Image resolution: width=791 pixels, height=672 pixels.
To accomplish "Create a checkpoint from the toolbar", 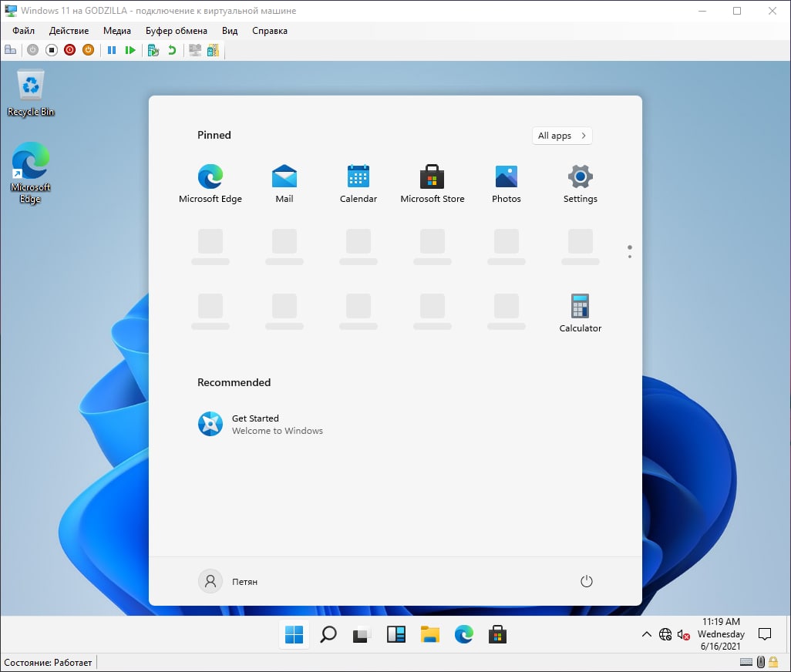I will [153, 50].
